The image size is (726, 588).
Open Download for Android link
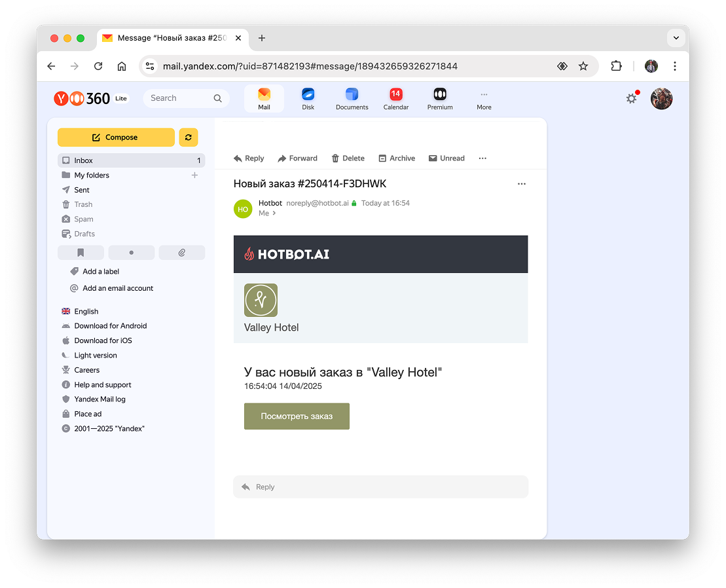110,326
